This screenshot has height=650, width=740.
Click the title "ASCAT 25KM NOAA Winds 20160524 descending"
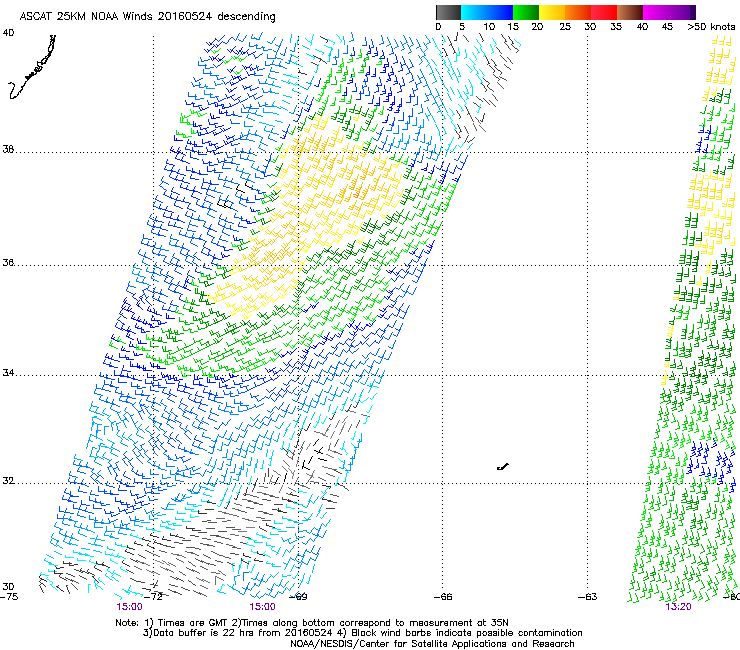[x=147, y=17]
